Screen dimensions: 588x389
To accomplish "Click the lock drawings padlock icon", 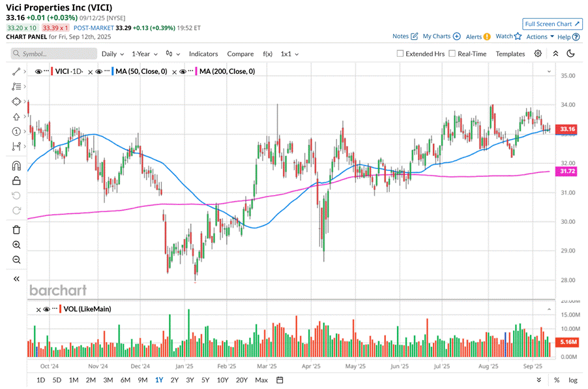I will tap(16, 181).
